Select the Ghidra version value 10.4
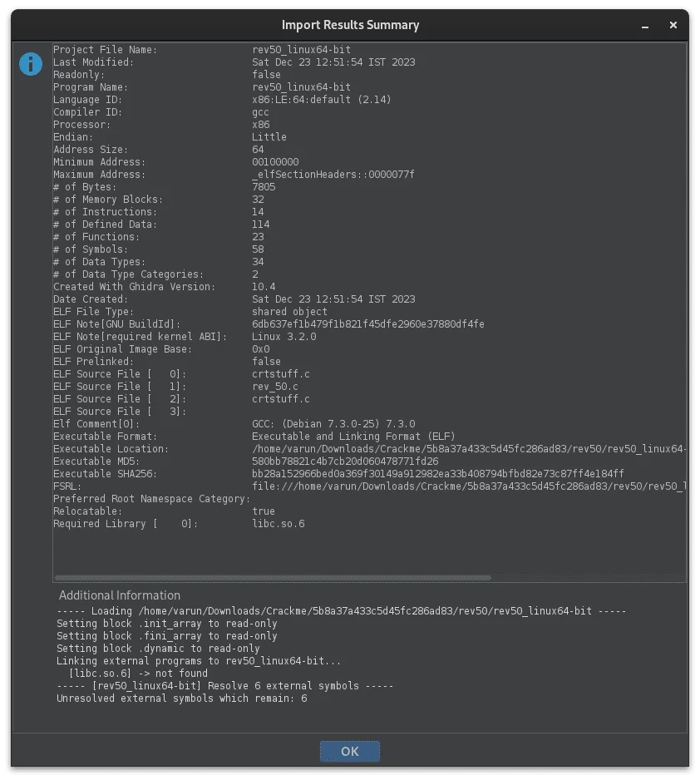This screenshot has height=780, width=700. 264,287
